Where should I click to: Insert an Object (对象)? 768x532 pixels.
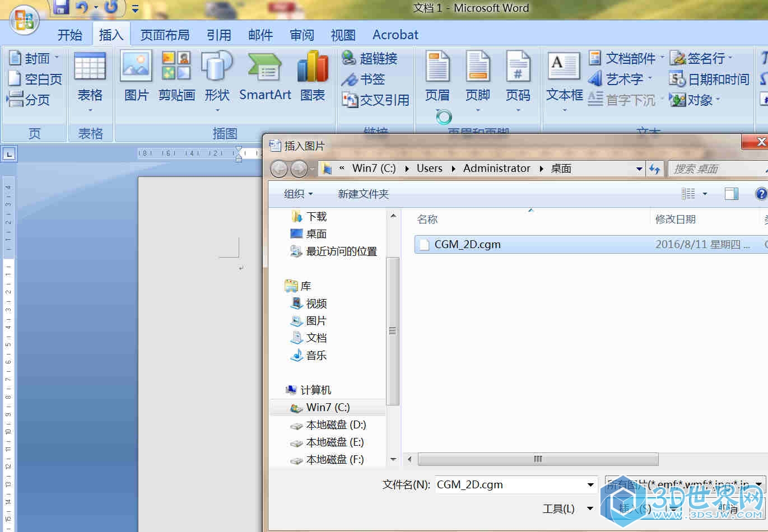coord(695,100)
